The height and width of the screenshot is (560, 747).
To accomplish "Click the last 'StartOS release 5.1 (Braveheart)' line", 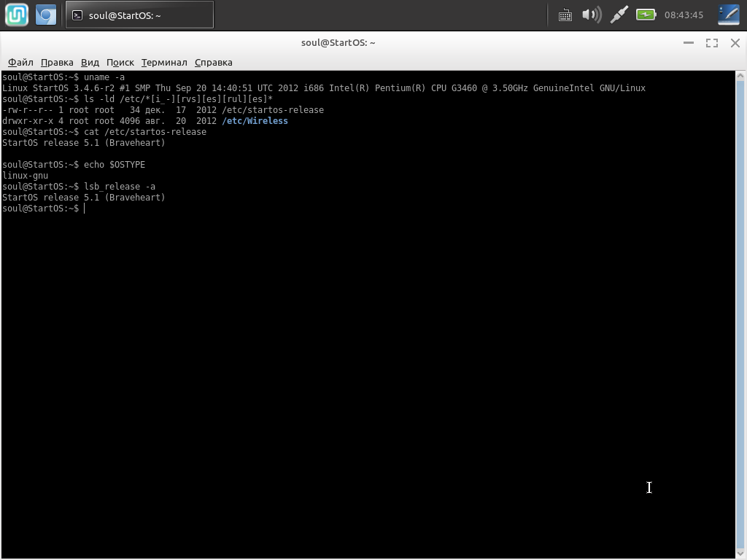I will [x=84, y=198].
